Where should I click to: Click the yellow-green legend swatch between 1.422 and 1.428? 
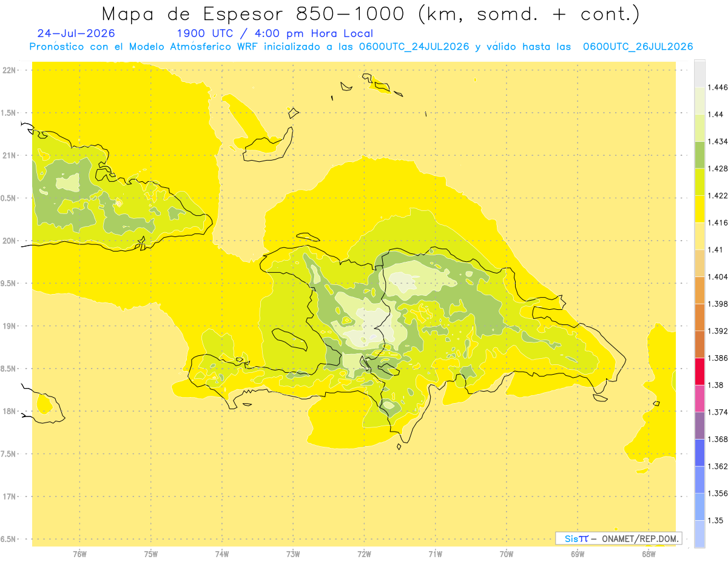pos(699,182)
